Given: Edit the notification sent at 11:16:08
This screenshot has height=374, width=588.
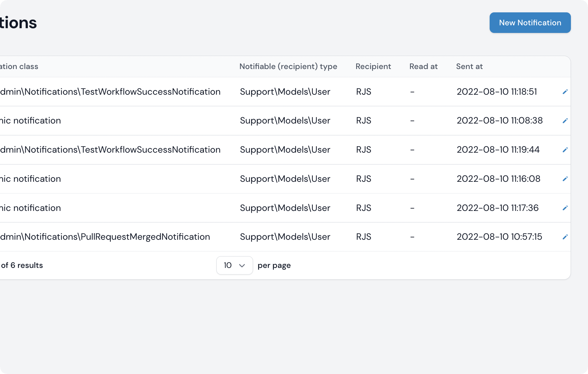Looking at the screenshot, I should coord(565,179).
